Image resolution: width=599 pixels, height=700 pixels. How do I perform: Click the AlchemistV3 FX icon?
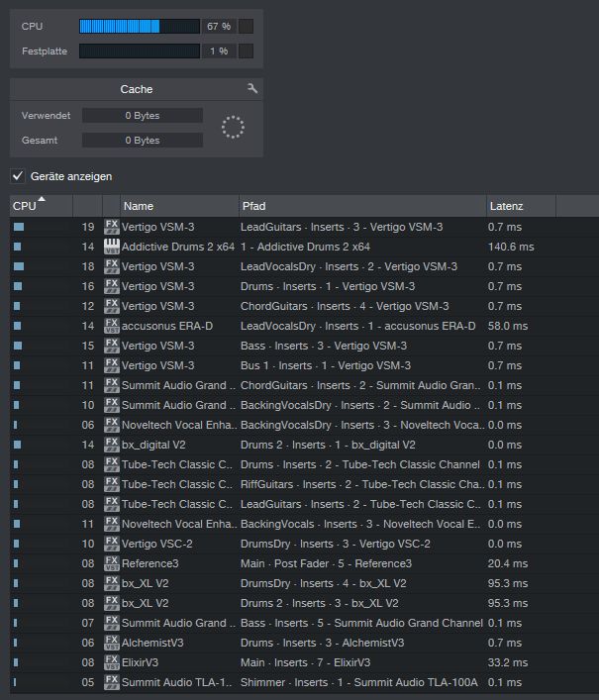pyautogui.click(x=112, y=643)
